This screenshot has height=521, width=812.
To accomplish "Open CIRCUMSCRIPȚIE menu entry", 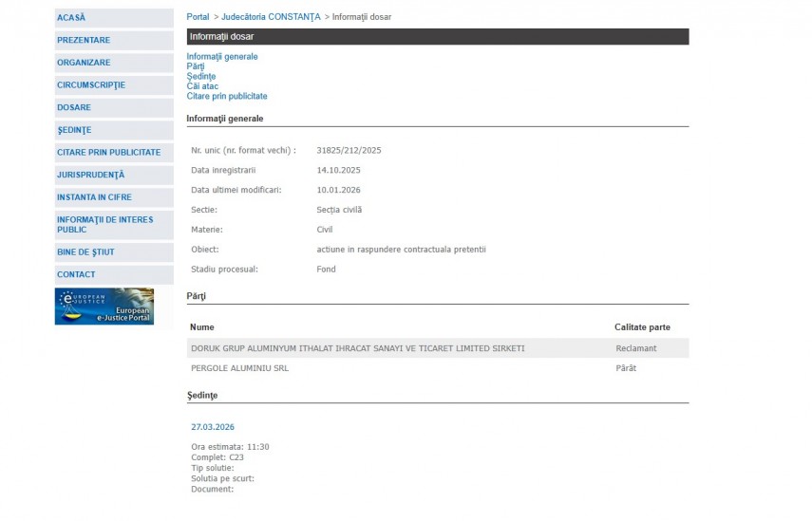I will tap(91, 85).
